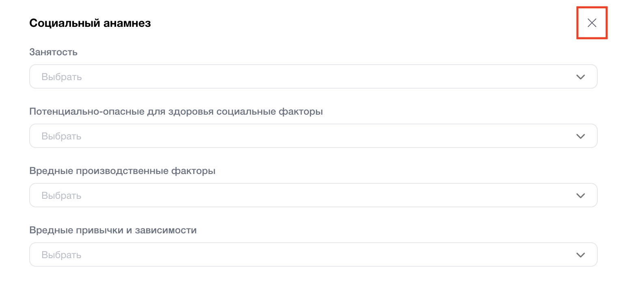Image resolution: width=644 pixels, height=287 pixels.
Task: Click chevron of Вредные производственные факторы field
Action: pyautogui.click(x=580, y=196)
